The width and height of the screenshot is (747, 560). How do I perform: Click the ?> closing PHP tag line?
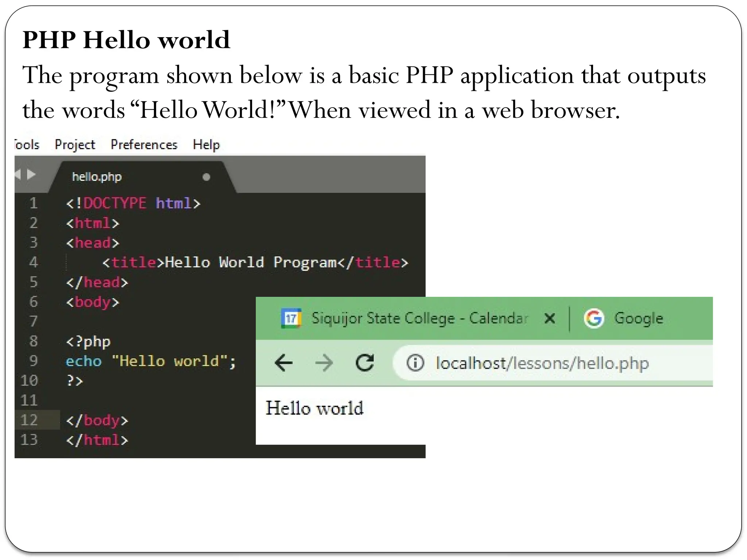tap(75, 381)
